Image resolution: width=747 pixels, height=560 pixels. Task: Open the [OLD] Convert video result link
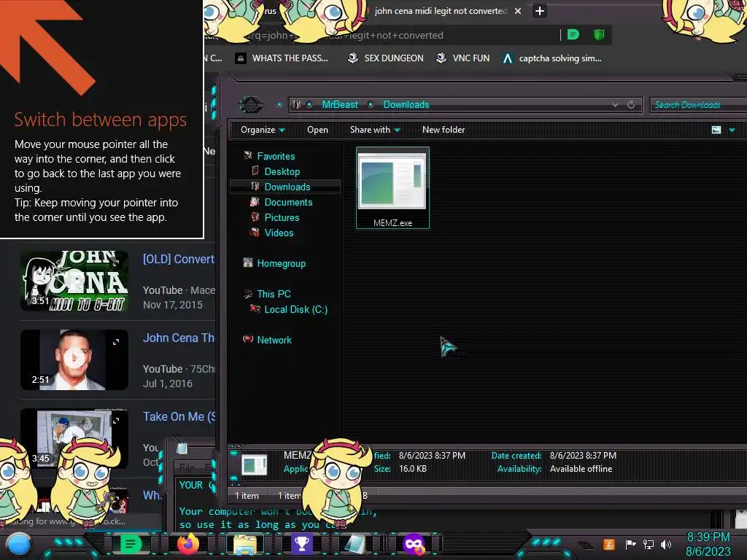click(x=179, y=259)
